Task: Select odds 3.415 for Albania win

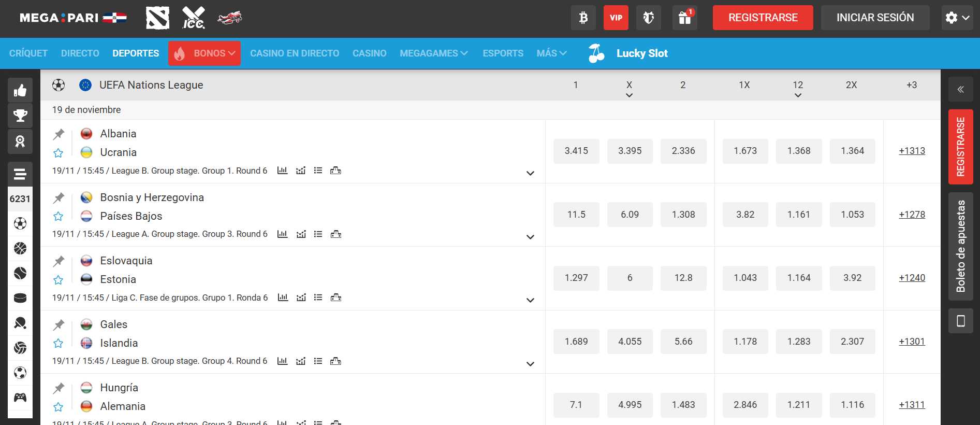Action: click(x=576, y=151)
